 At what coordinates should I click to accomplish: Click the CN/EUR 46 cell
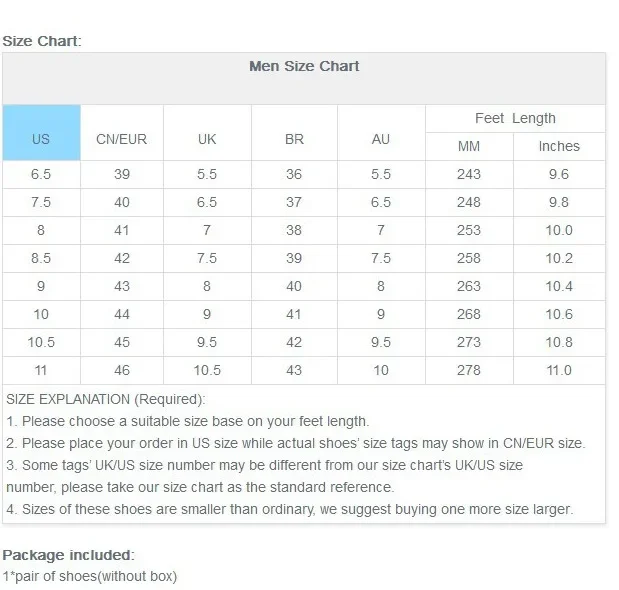point(122,370)
